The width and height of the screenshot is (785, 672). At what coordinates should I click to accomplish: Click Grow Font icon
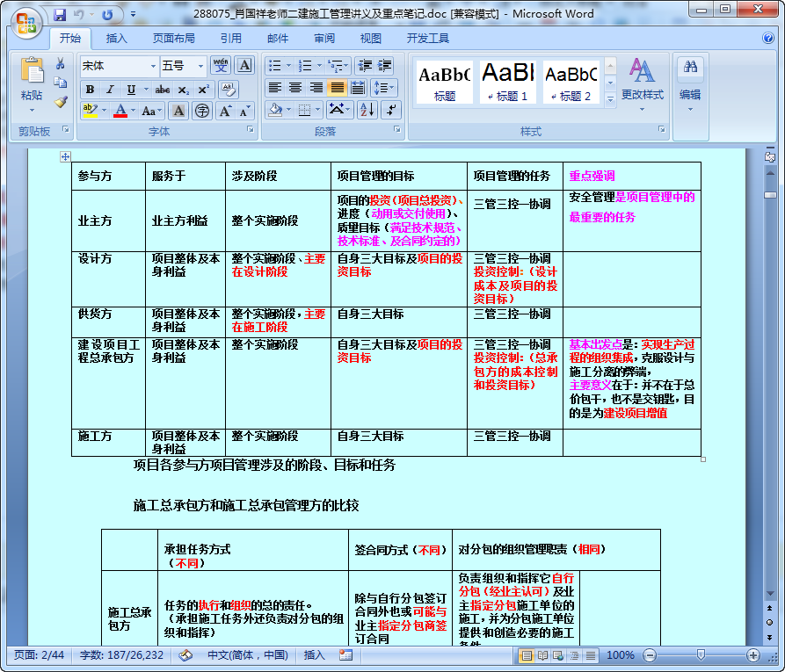point(225,111)
